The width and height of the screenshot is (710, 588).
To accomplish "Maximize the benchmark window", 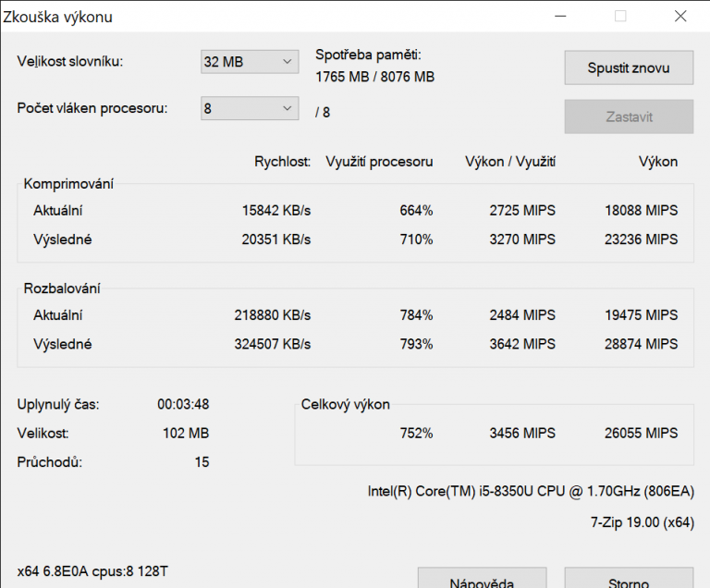I will (x=620, y=17).
